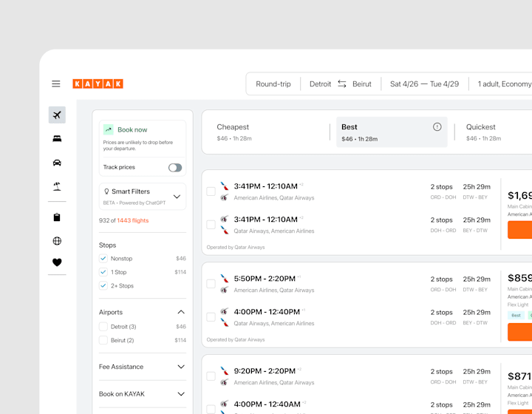Tick the checkbox for the 5:50PM - 2:20PM flight
The width and height of the screenshot is (532, 414).
click(211, 284)
